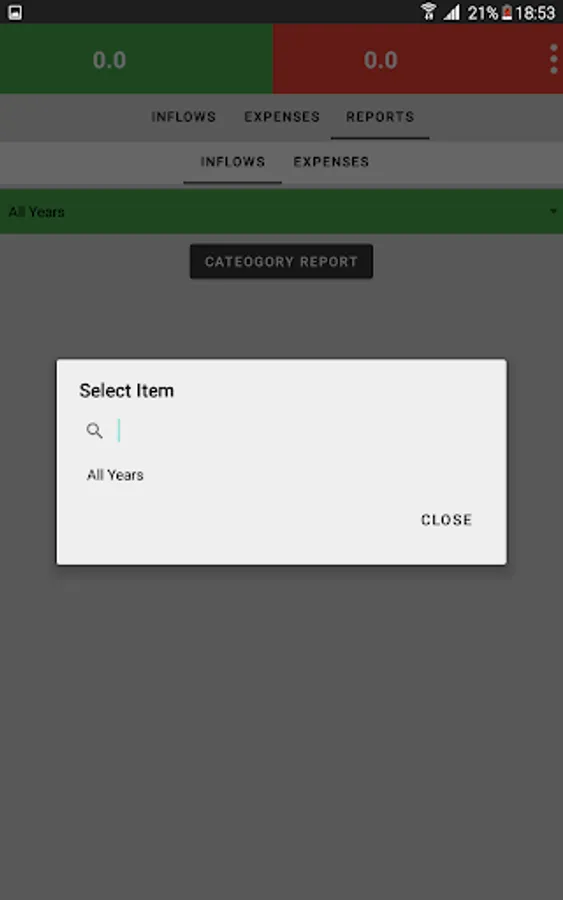Open the REPORTS tab
The image size is (563, 900).
coord(380,117)
